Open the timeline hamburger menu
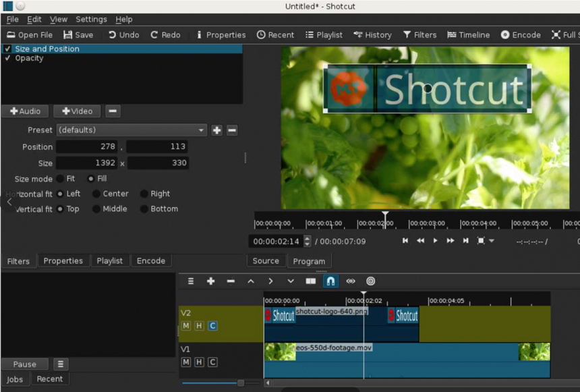The image size is (580, 392). tap(190, 281)
